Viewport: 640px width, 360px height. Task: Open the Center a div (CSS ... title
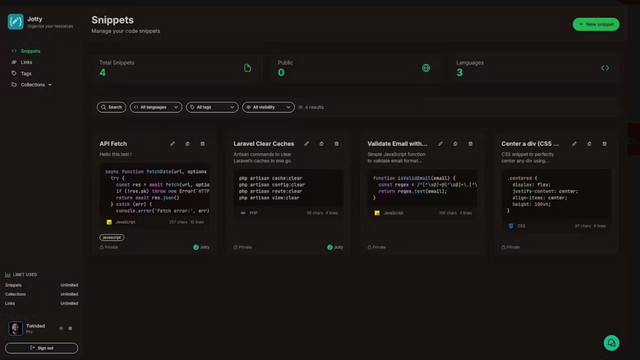click(530, 144)
